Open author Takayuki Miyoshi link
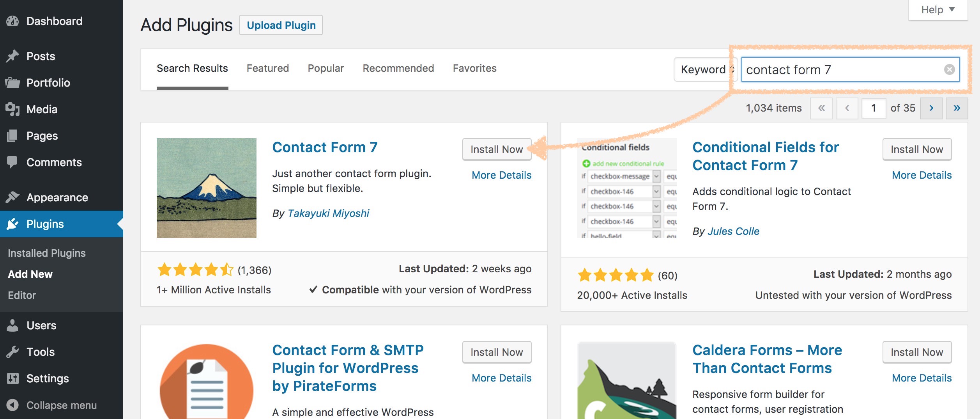Screen dimensions: 980x419 click(x=328, y=213)
